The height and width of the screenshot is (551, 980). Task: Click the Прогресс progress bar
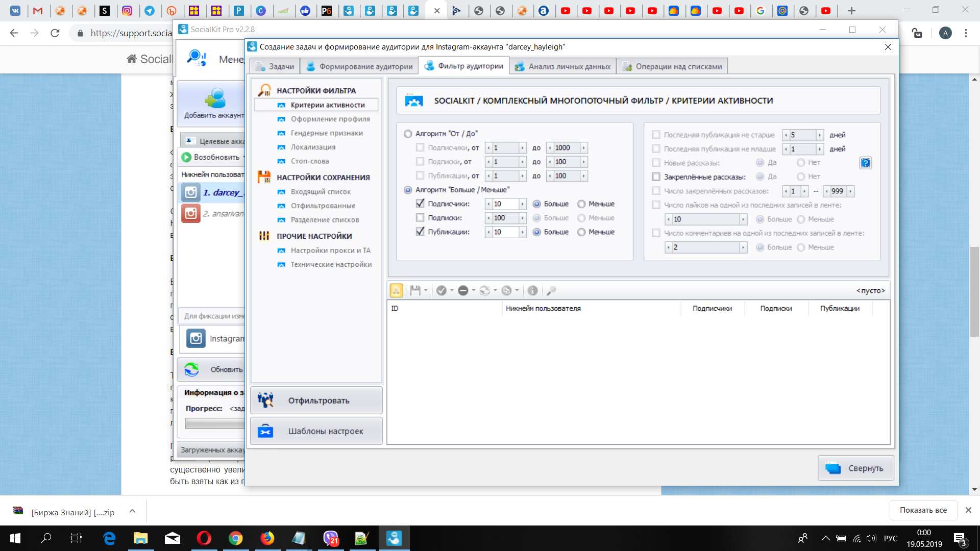[214, 423]
